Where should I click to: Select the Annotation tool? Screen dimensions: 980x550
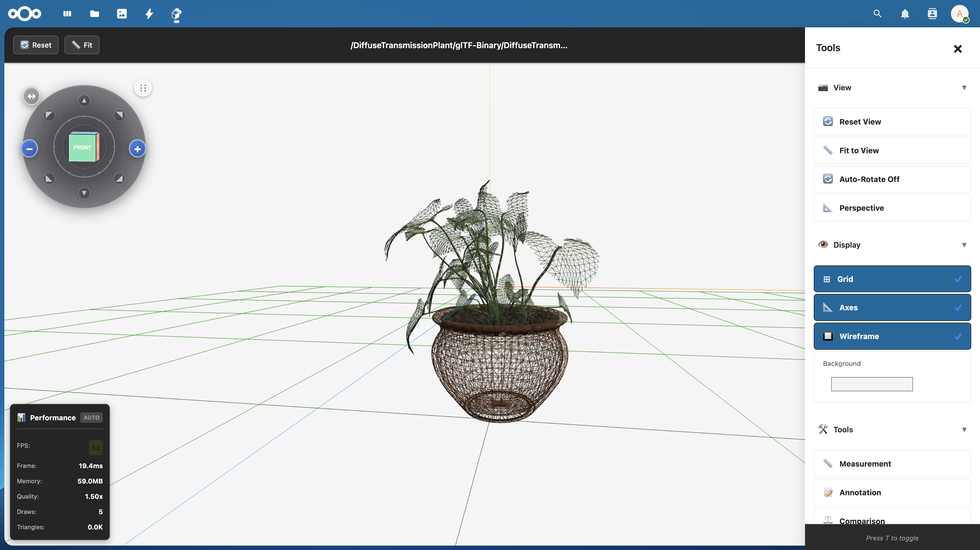892,492
